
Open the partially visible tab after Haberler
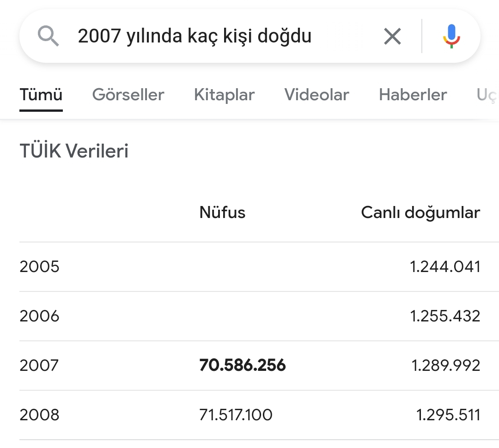(x=487, y=95)
